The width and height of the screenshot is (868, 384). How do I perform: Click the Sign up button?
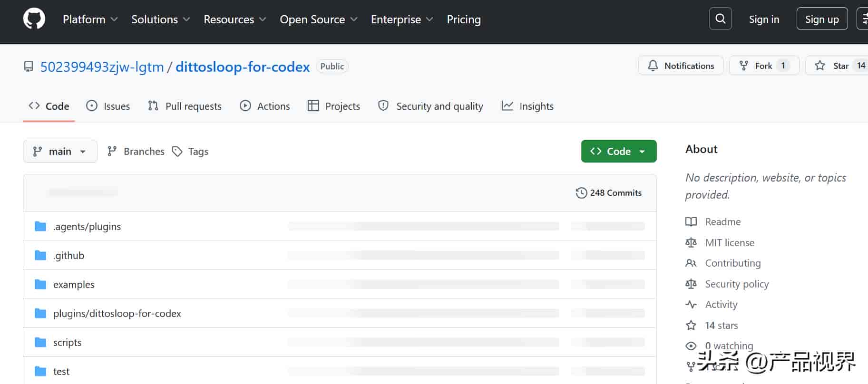click(x=822, y=19)
